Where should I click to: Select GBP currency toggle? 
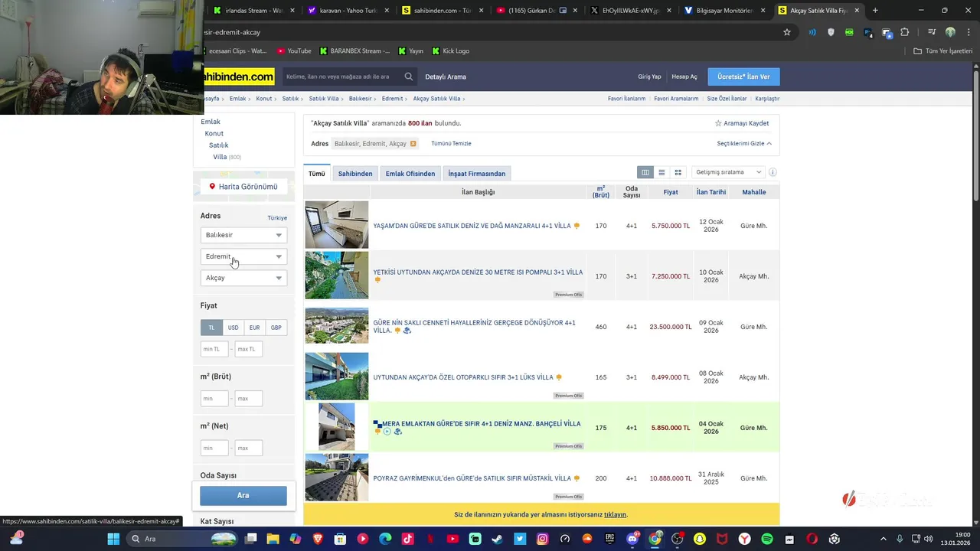coord(276,328)
